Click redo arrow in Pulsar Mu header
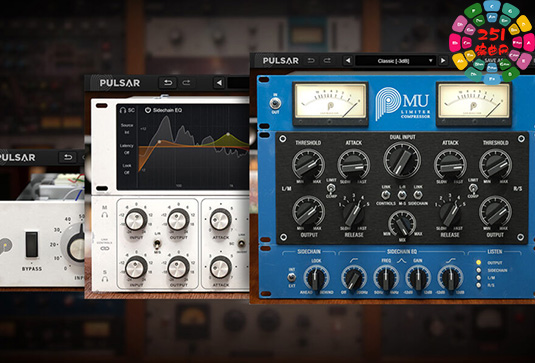The width and height of the screenshot is (535, 363). click(x=327, y=61)
